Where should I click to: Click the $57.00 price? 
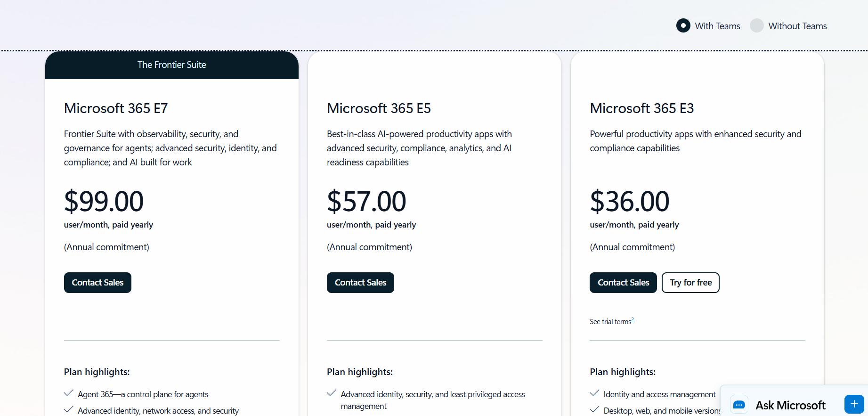[366, 201]
